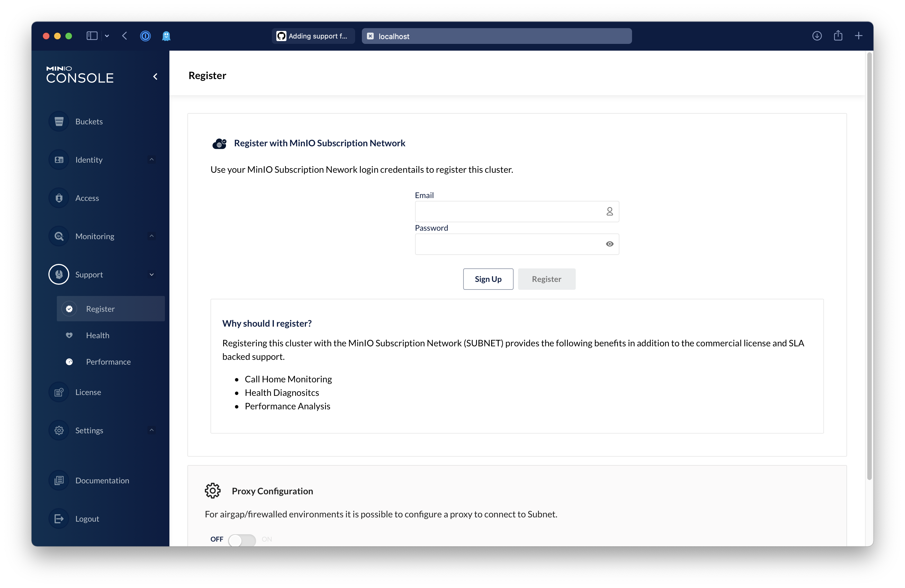Expand the Settings menu chevron

pos(152,430)
